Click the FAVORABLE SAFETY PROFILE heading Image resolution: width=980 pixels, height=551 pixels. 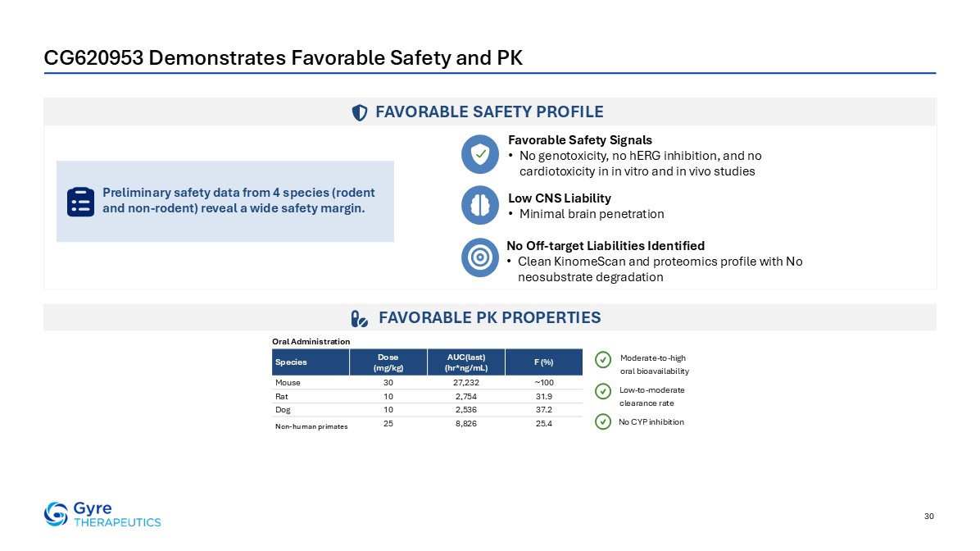tap(489, 112)
